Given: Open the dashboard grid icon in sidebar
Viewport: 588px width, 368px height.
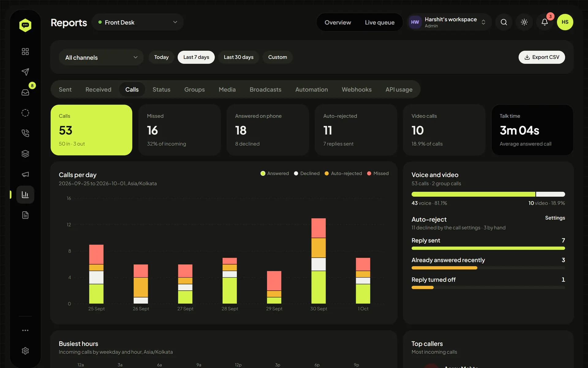Looking at the screenshot, I should [x=25, y=52].
